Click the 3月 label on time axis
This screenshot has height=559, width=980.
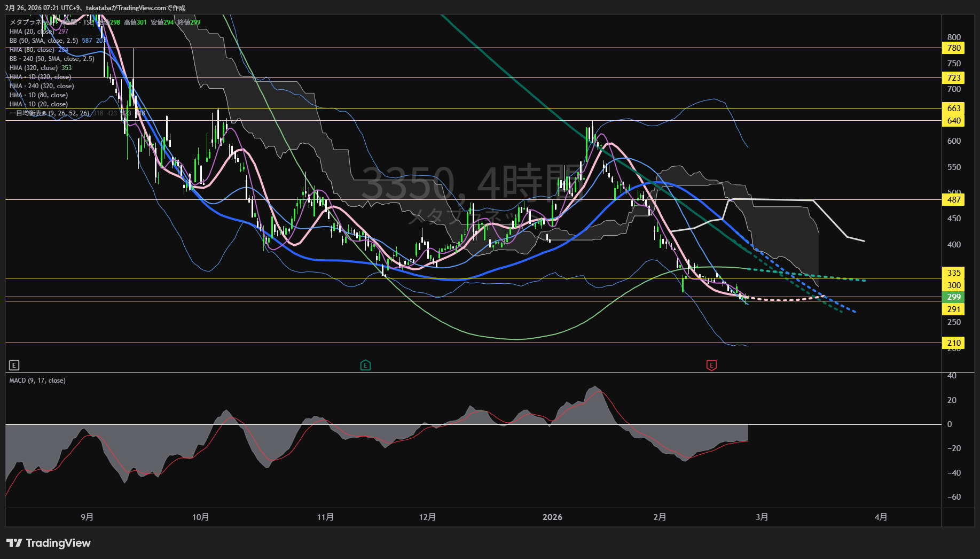click(x=762, y=517)
